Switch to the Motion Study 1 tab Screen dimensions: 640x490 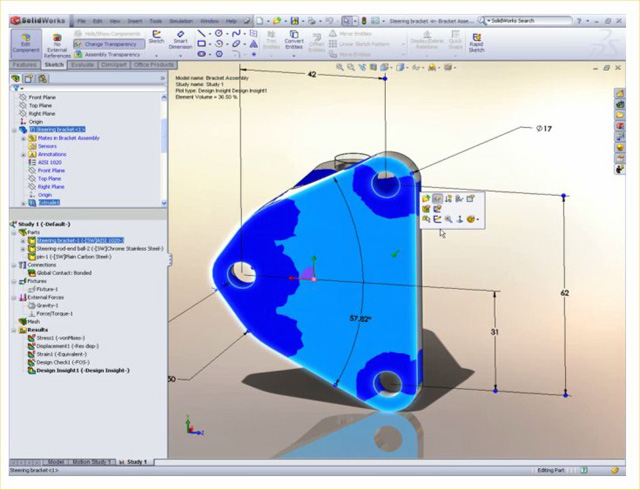[93, 462]
